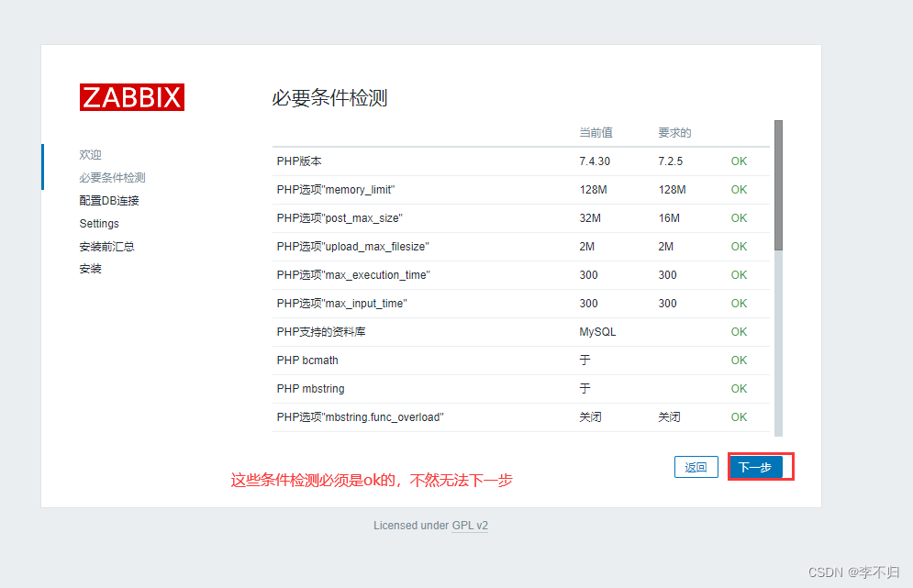The height and width of the screenshot is (588, 913).
Task: Select the 必要条件检测 sidebar step
Action: [112, 178]
